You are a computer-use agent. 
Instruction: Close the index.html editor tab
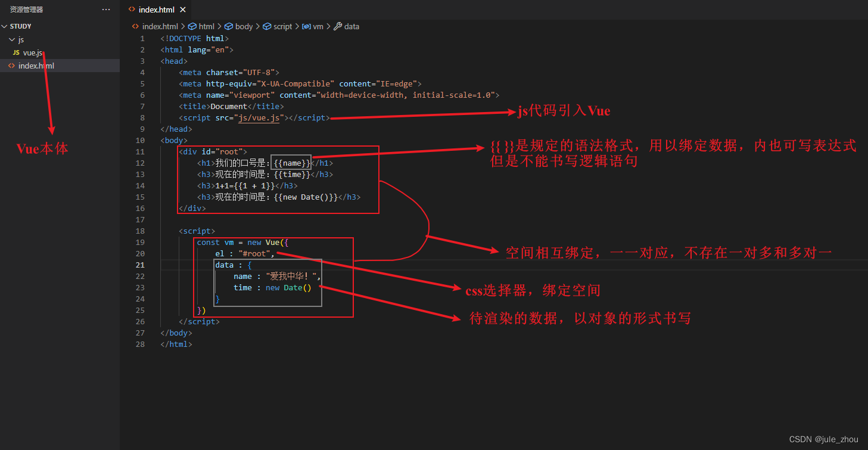[182, 10]
